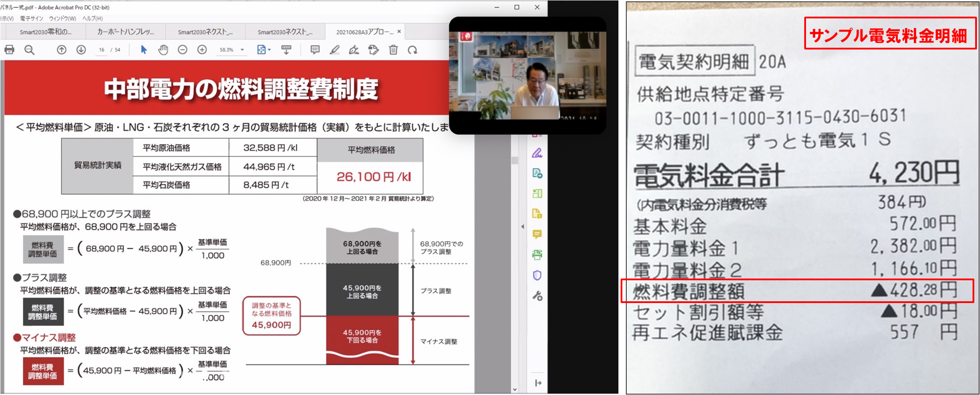The height and width of the screenshot is (395, 980).
Task: Click the Fit page tool icon
Action: tap(261, 50)
